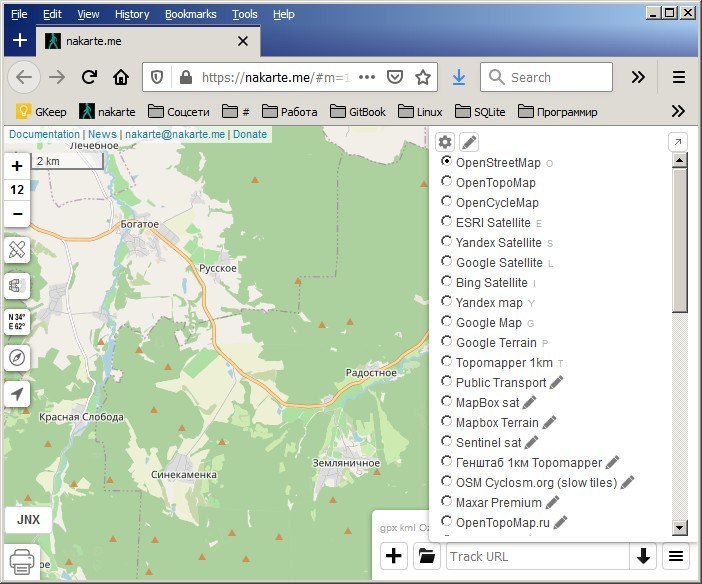Show downloads with blue arrow icon

(458, 77)
